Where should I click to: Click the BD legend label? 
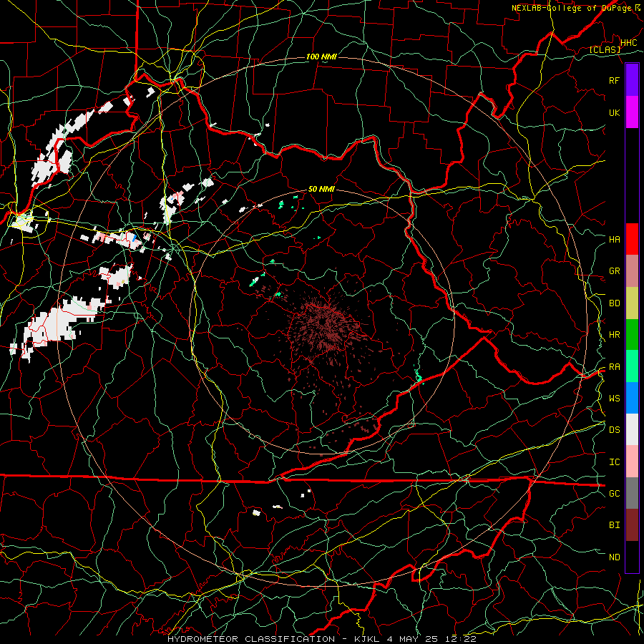pos(615,303)
